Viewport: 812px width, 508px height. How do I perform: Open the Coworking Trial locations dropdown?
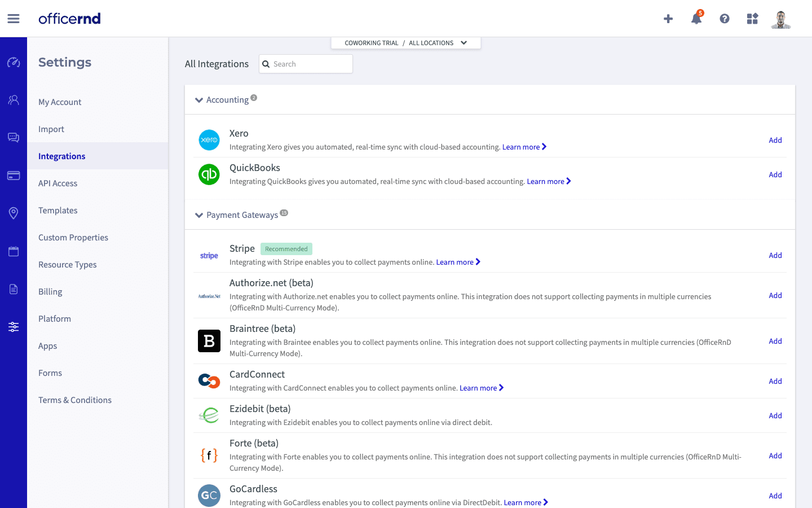click(406, 43)
